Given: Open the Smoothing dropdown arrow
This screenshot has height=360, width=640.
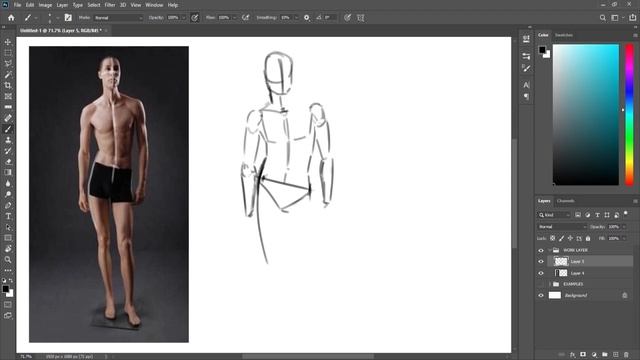Looking at the screenshot, I should (x=296, y=18).
